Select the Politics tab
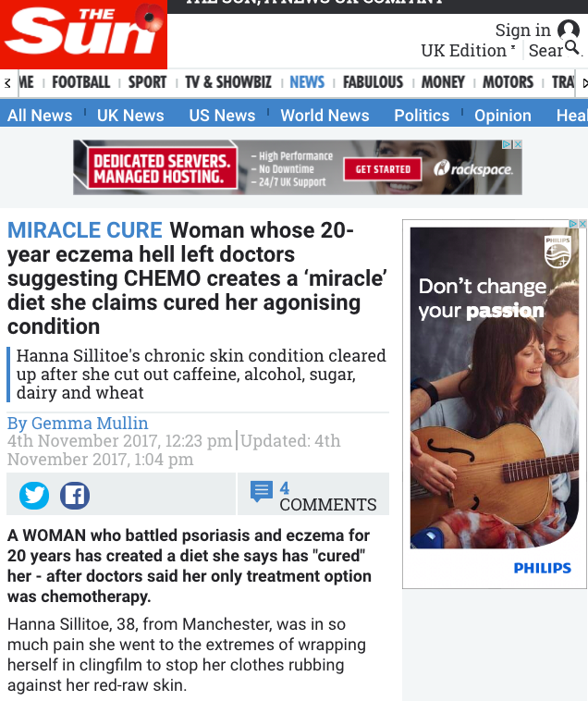 pyautogui.click(x=422, y=116)
